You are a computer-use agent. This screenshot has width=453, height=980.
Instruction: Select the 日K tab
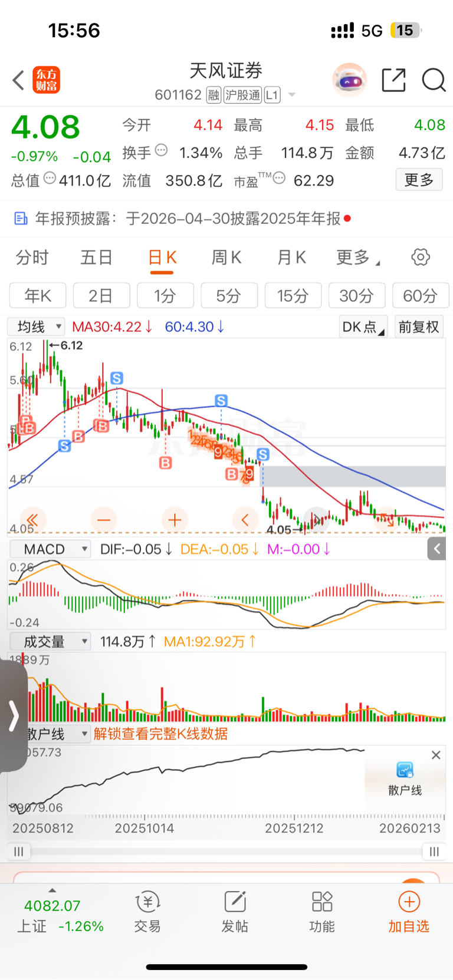pos(162,258)
